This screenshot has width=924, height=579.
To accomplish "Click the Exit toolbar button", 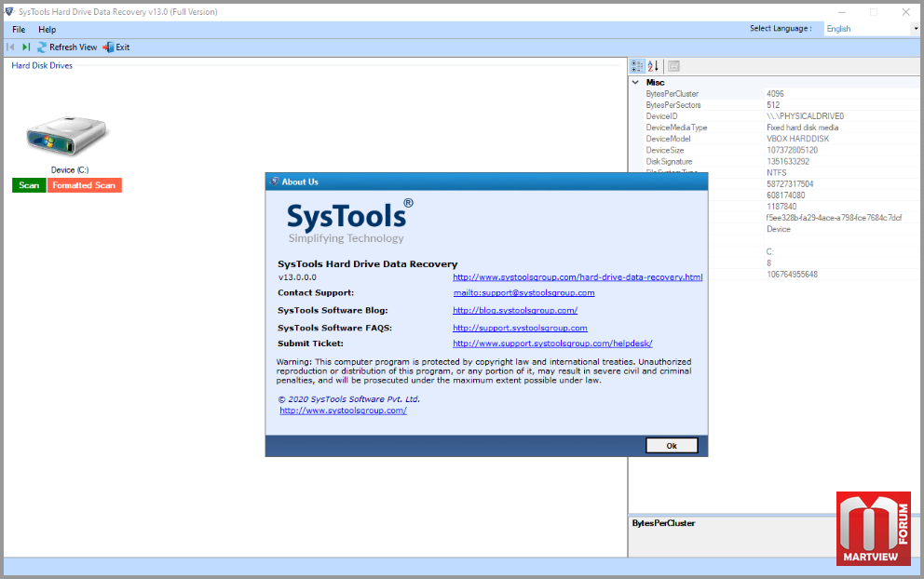I will point(116,47).
